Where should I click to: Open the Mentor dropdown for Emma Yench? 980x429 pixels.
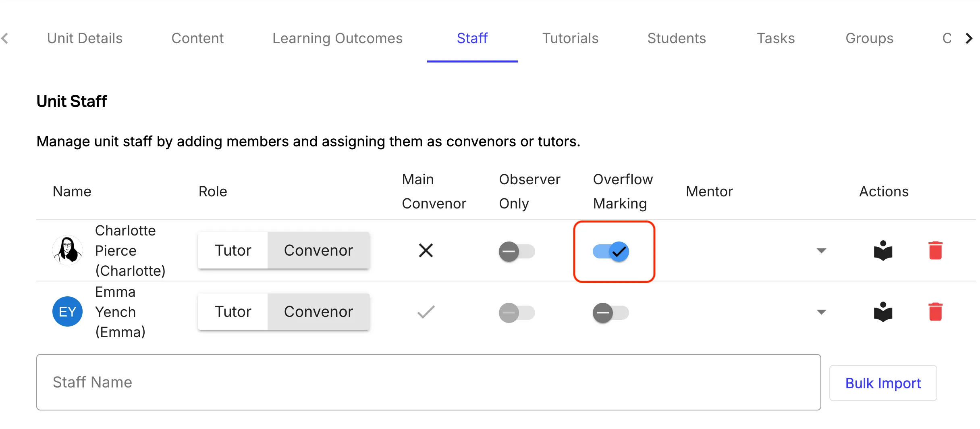tap(821, 312)
